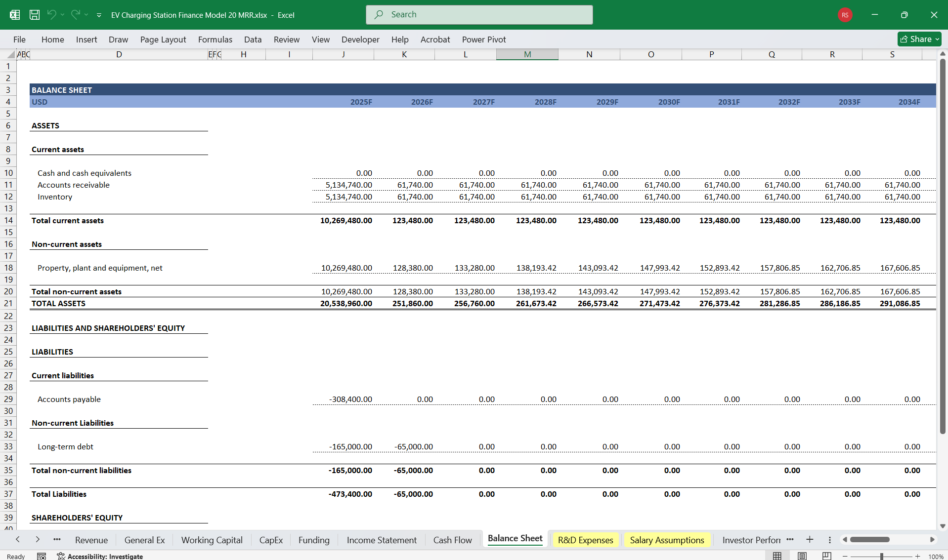Image resolution: width=948 pixels, height=560 pixels.
Task: Click the macro recording icon
Action: [42, 556]
